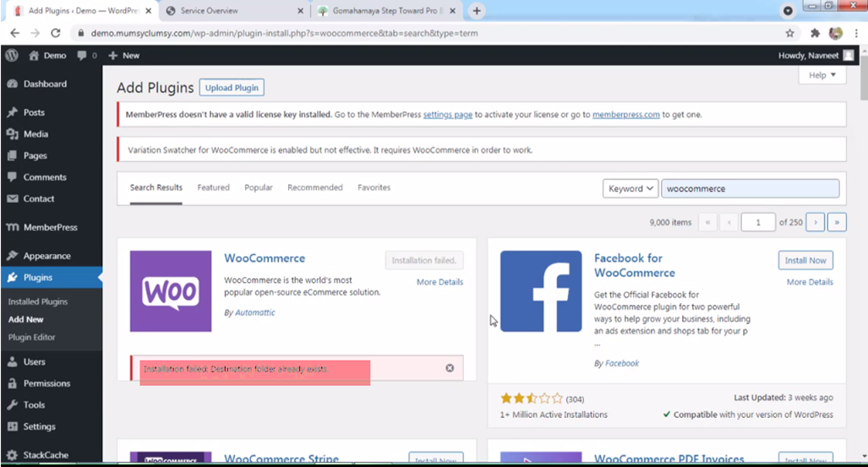Open the Keyword search type dropdown
The height and width of the screenshot is (467, 868).
point(631,188)
